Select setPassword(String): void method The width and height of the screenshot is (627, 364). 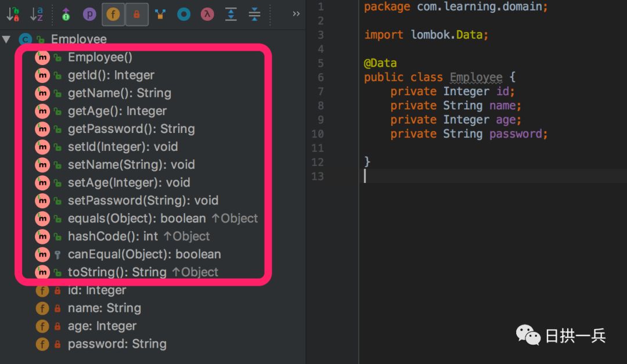tap(143, 200)
